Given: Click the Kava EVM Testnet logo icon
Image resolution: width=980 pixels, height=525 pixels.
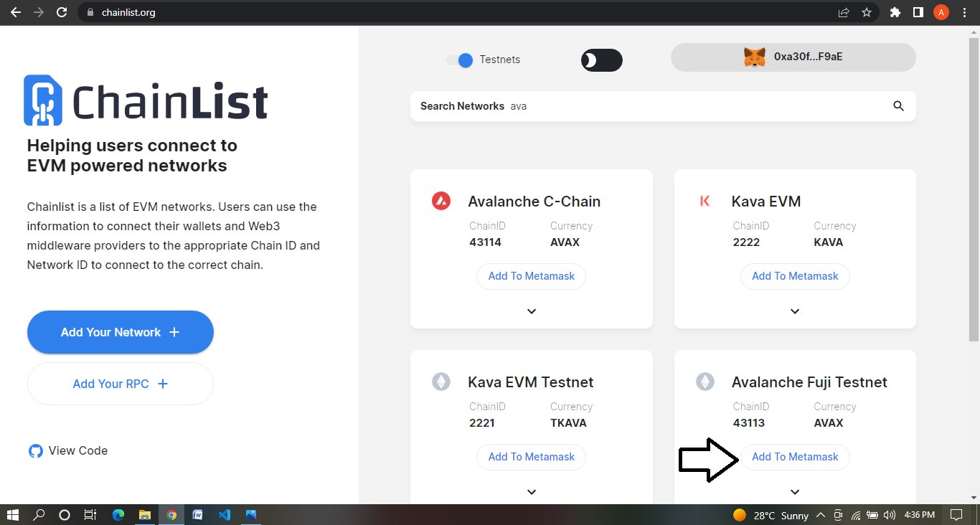Looking at the screenshot, I should tap(440, 382).
